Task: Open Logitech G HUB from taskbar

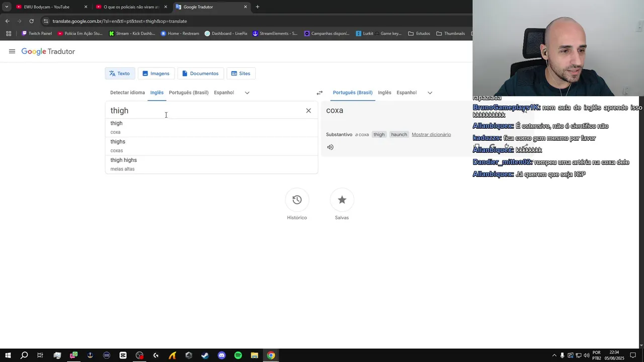Action: click(156, 355)
